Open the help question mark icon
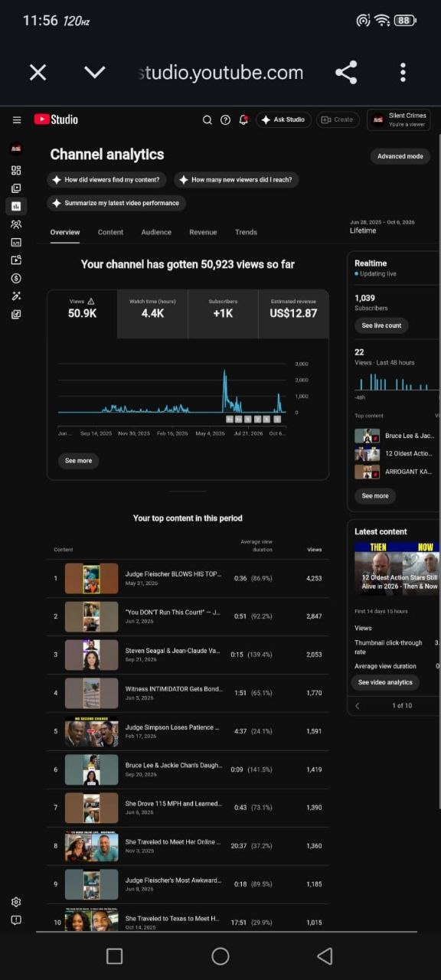Screen dimensions: 441x980 tap(225, 119)
